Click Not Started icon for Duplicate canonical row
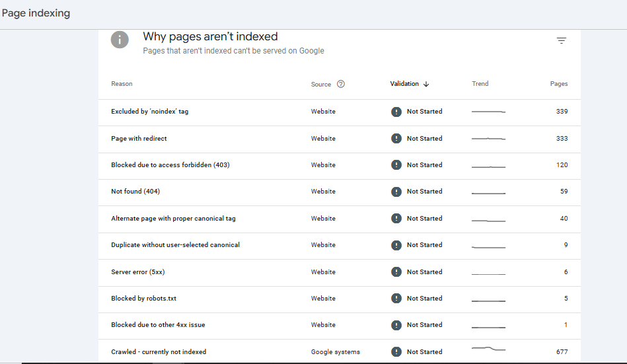This screenshot has height=364, width=627. [396, 245]
